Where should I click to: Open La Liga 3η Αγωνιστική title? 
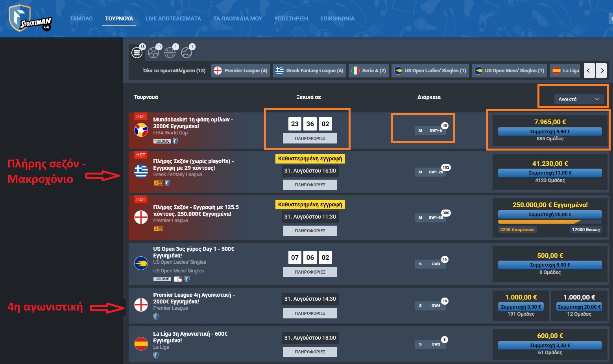[x=190, y=337]
